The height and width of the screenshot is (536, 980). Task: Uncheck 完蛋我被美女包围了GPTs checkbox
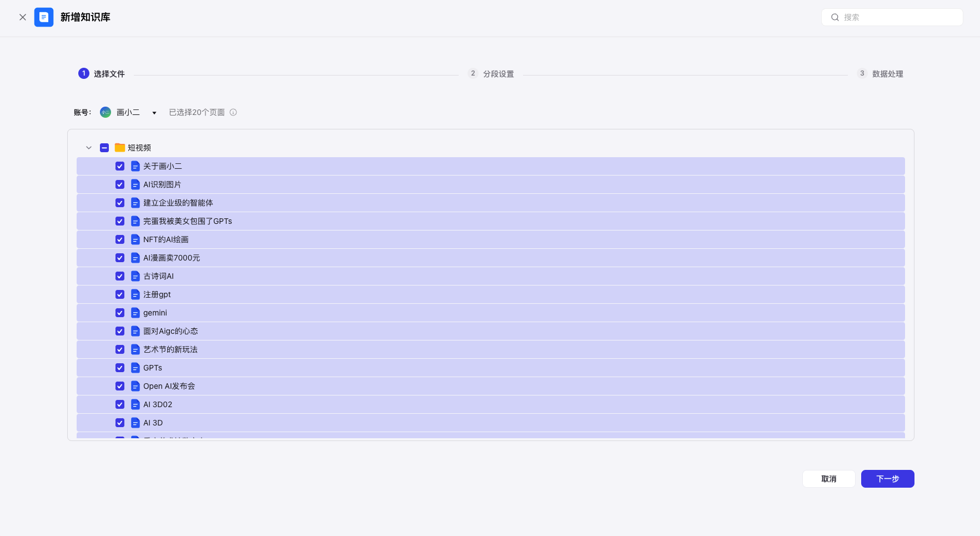pyautogui.click(x=120, y=221)
